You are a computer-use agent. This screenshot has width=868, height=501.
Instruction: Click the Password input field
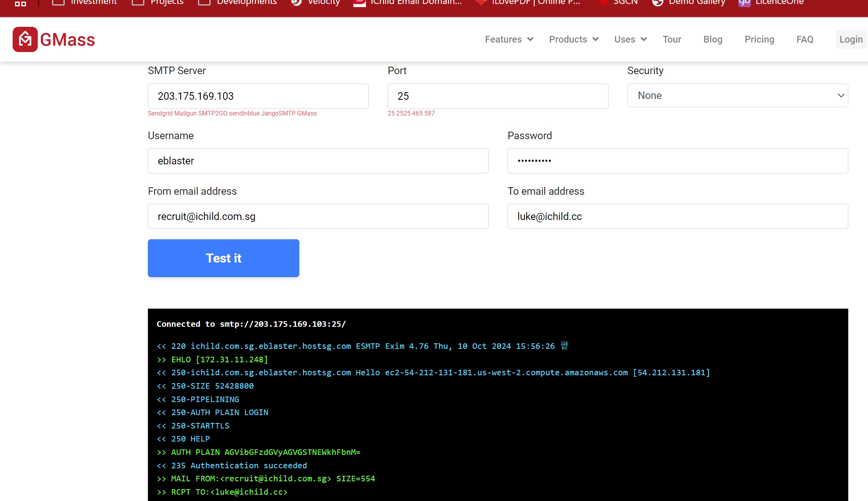tap(678, 161)
